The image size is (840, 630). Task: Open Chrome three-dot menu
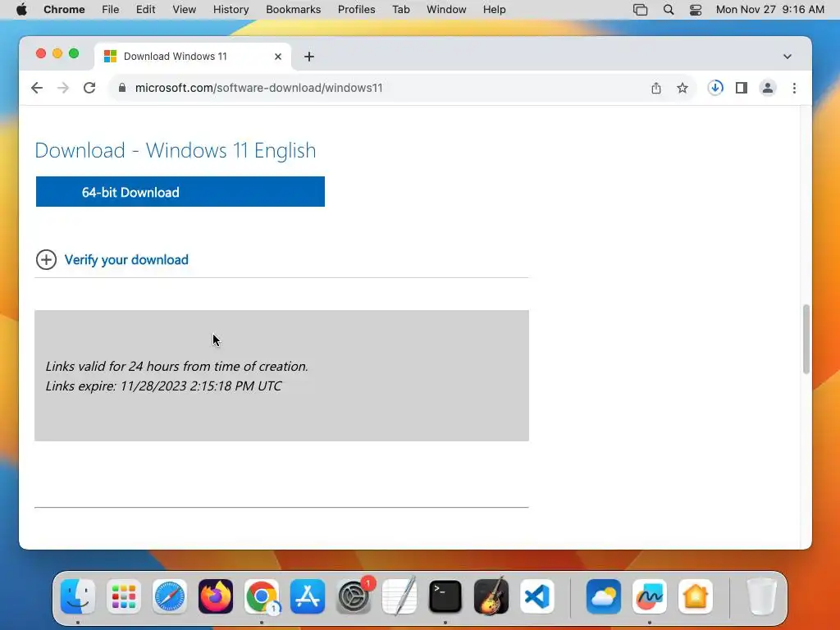point(794,88)
